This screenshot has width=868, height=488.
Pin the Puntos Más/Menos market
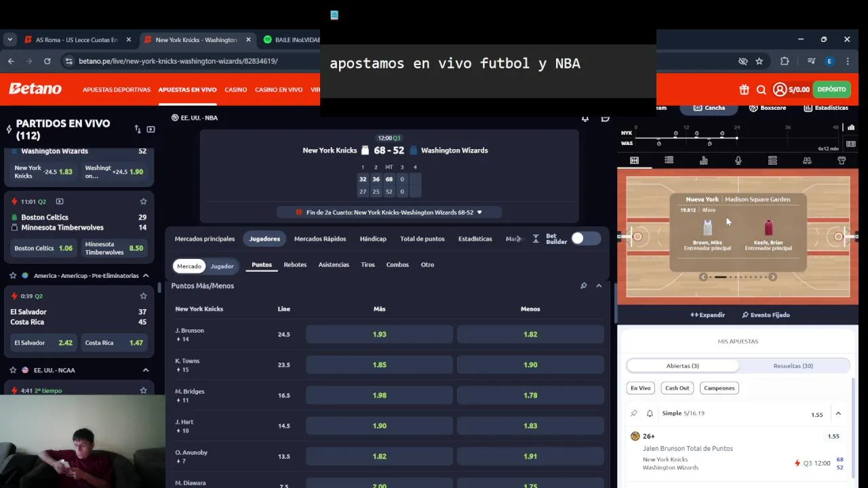(x=583, y=286)
